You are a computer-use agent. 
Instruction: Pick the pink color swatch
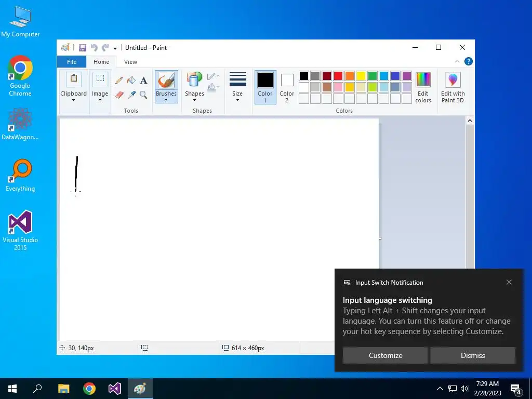pos(338,87)
